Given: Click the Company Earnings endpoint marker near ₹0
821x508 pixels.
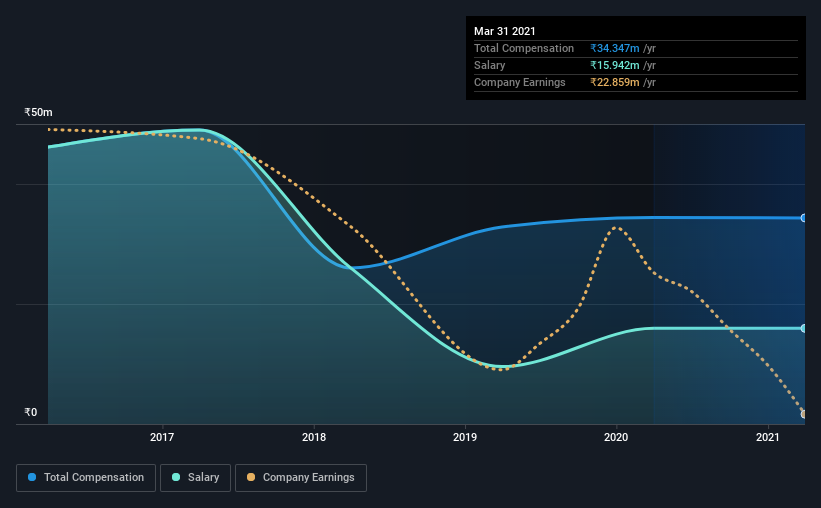Looking at the screenshot, I should click(x=803, y=414).
